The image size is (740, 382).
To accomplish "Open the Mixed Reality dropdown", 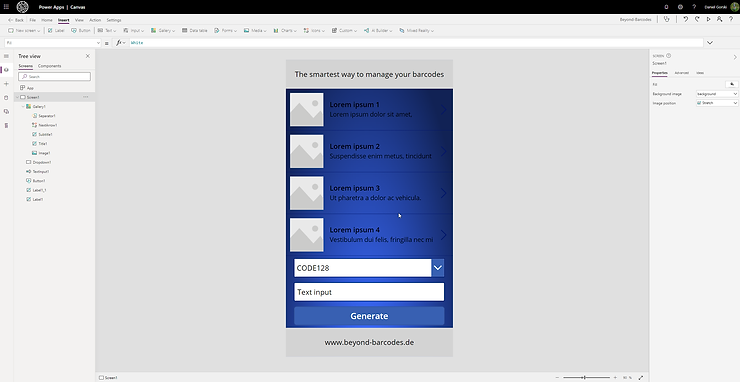I will pyautogui.click(x=416, y=30).
